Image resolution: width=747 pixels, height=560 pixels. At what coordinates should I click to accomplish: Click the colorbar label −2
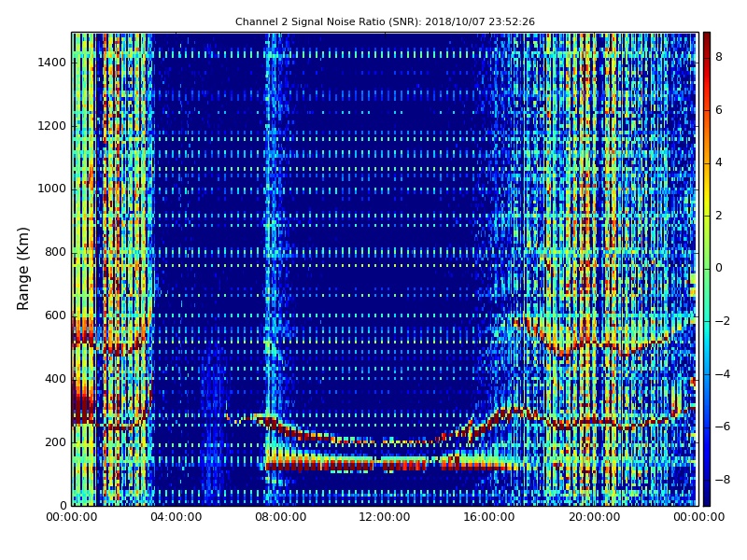(x=723, y=321)
